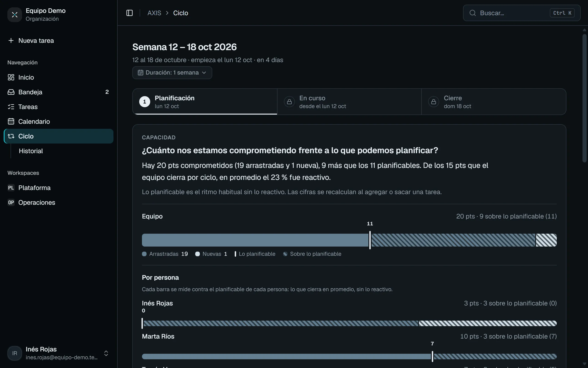The height and width of the screenshot is (368, 588).
Task: Click the Equipo capacity progress bar
Action: click(x=349, y=240)
